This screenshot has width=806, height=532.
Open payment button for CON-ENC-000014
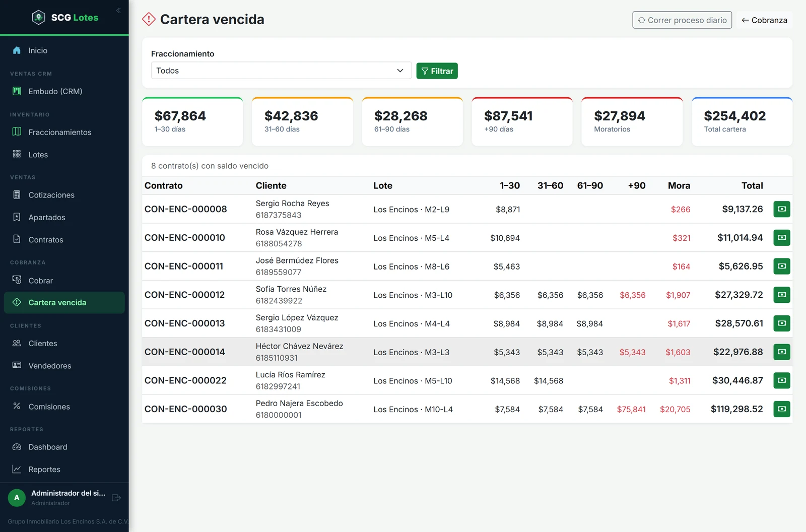[x=782, y=352]
